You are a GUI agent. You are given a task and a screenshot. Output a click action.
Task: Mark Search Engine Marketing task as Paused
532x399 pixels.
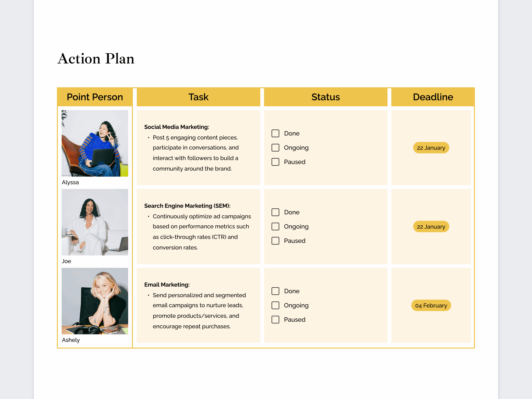275,241
